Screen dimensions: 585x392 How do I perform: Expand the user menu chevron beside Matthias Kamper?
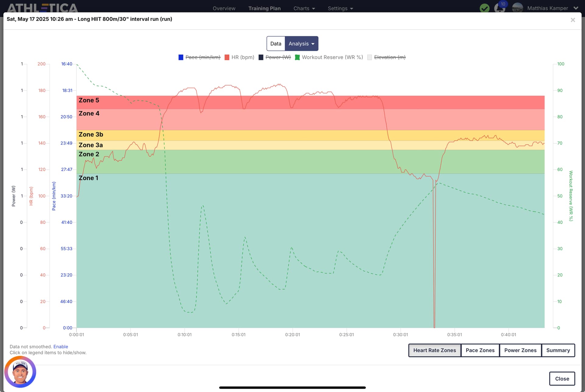576,8
